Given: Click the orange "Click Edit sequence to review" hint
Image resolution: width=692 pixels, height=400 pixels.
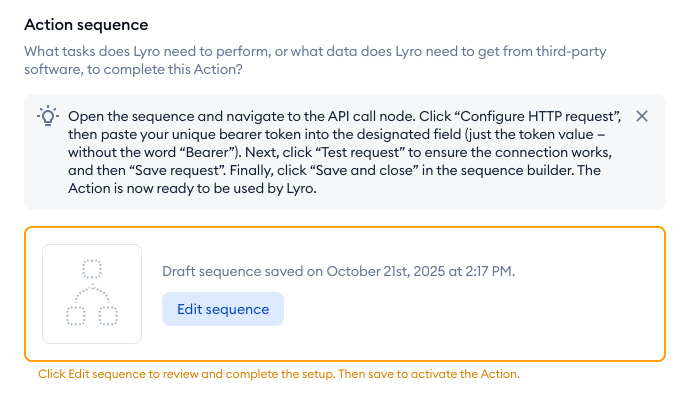Looking at the screenshot, I should 279,374.
